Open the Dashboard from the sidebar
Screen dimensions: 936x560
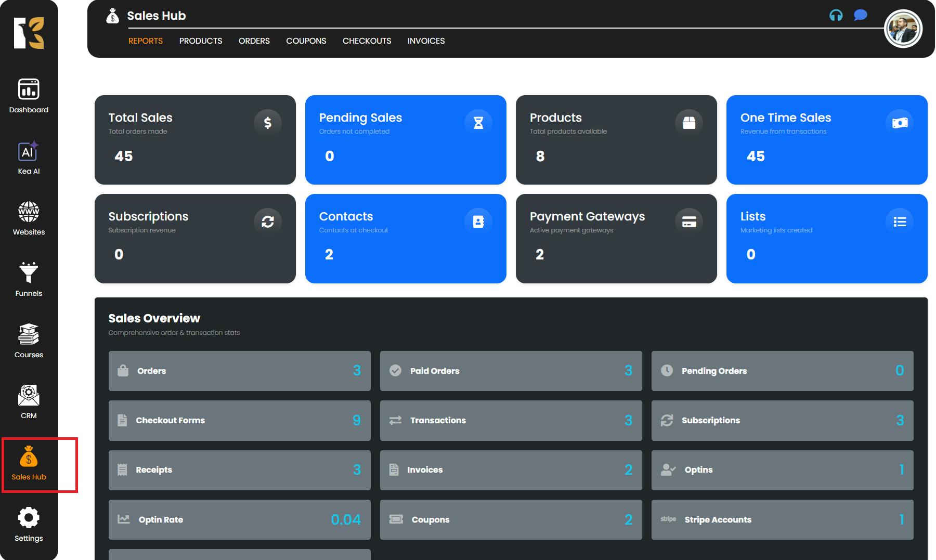(x=29, y=96)
